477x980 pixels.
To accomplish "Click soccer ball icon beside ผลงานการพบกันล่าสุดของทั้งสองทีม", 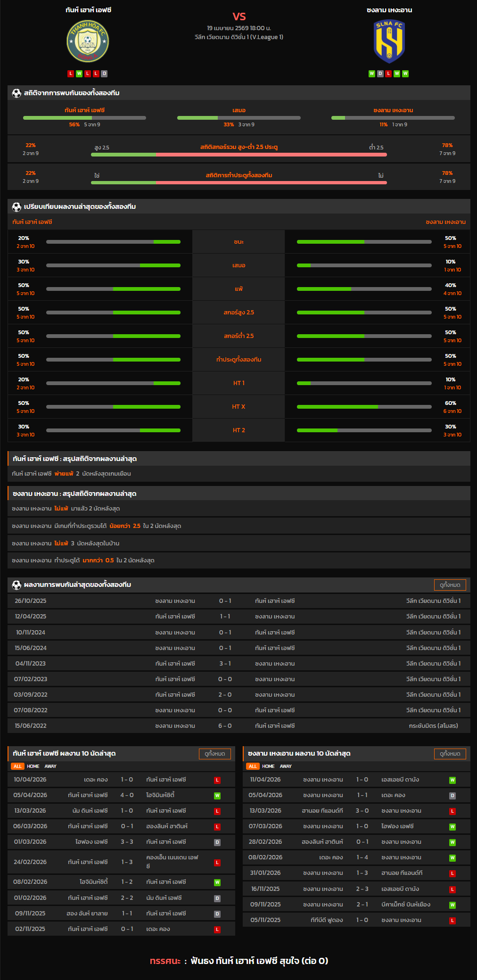I will point(16,585).
